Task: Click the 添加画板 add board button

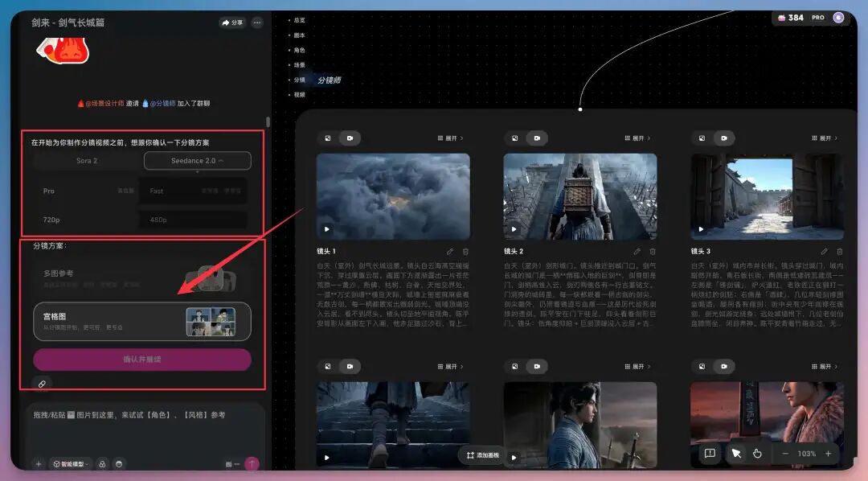Action: [483, 455]
